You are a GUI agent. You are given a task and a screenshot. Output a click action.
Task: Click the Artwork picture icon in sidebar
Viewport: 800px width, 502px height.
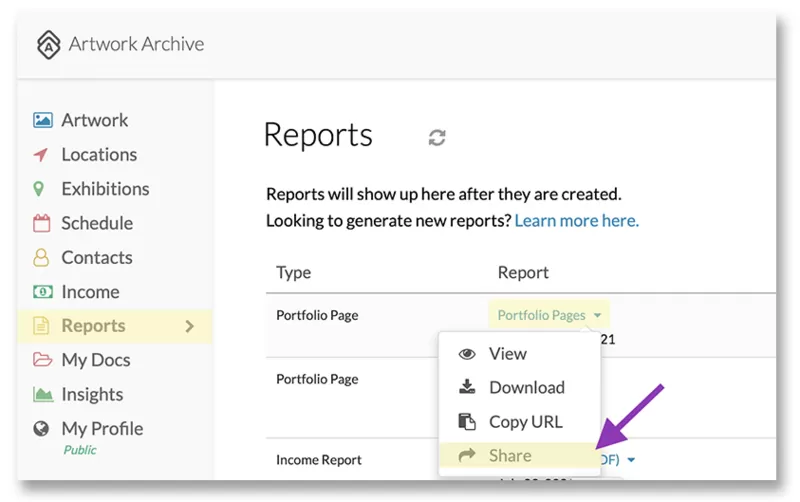(x=42, y=120)
